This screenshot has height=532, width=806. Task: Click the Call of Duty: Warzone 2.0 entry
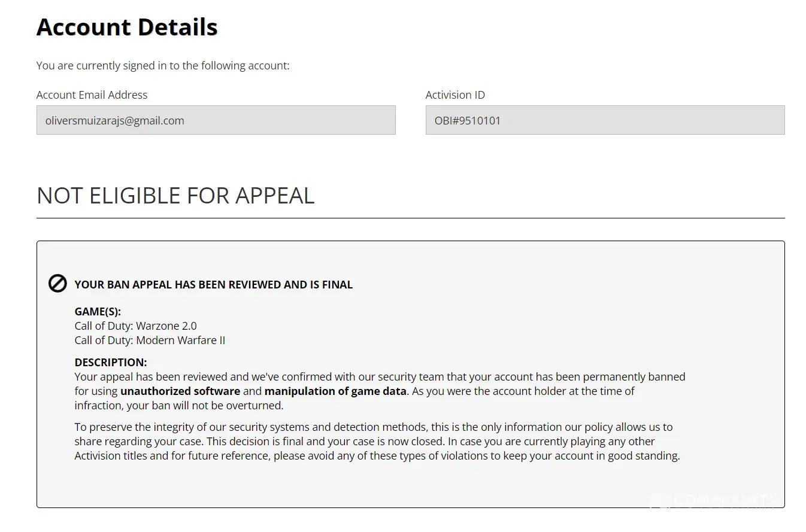[x=135, y=326]
